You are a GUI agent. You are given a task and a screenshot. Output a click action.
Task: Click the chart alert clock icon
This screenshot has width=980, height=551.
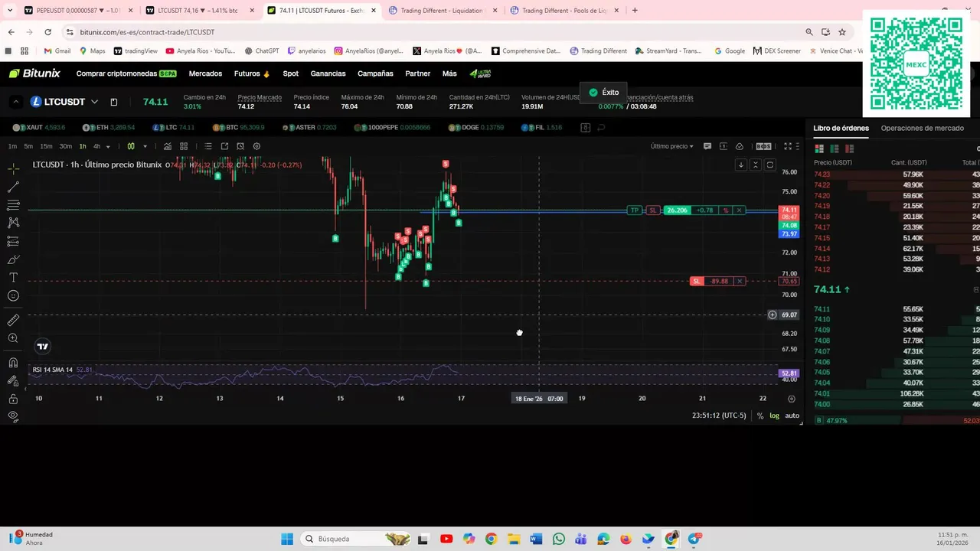240,146
